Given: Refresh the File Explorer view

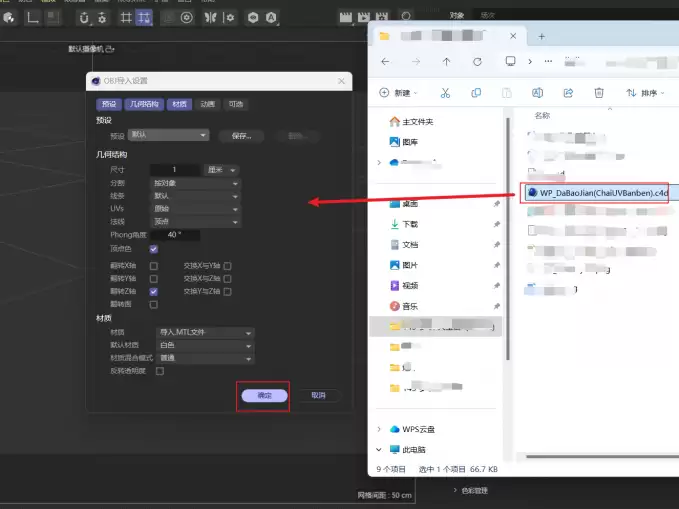Looking at the screenshot, I should tap(477, 62).
